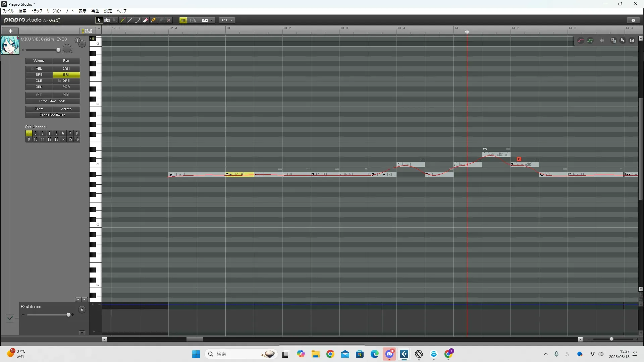Open the ノート menu
644x362 pixels.
(70, 11)
